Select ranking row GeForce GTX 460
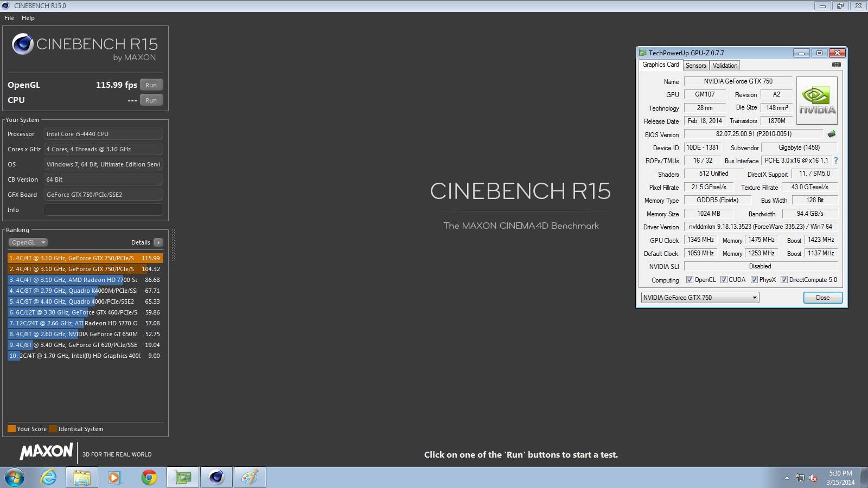The image size is (868, 488). (x=85, y=312)
